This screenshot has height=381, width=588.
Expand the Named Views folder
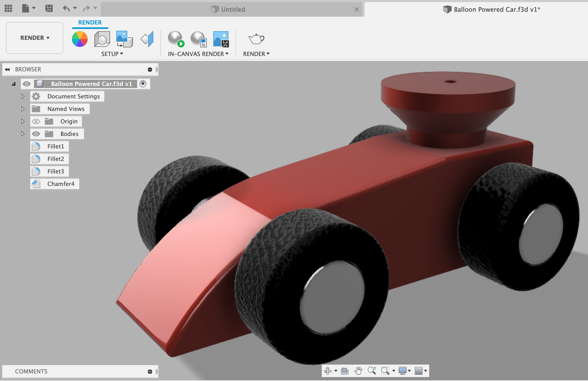(23, 109)
